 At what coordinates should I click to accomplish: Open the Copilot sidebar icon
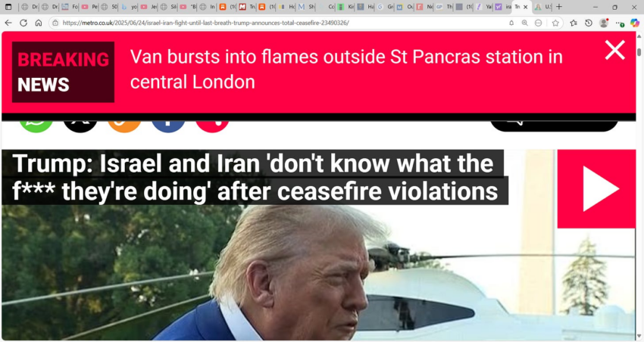[635, 23]
